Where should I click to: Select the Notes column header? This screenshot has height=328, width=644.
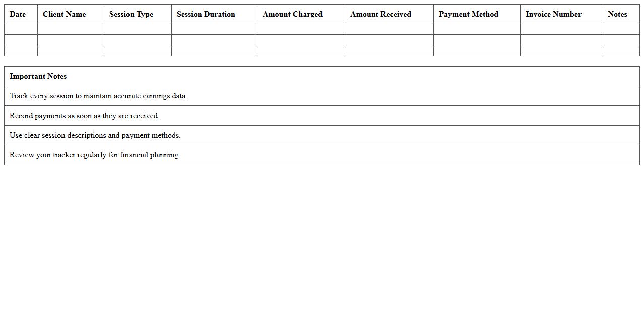[618, 14]
